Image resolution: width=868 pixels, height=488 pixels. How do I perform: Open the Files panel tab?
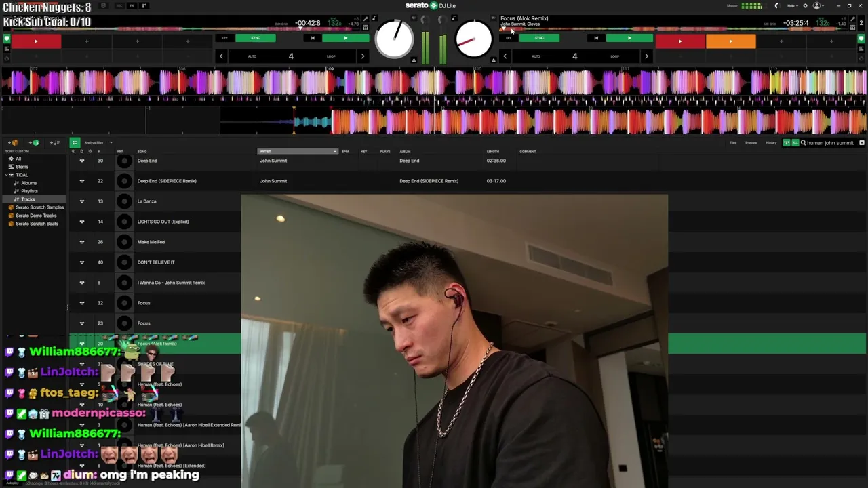pyautogui.click(x=733, y=143)
